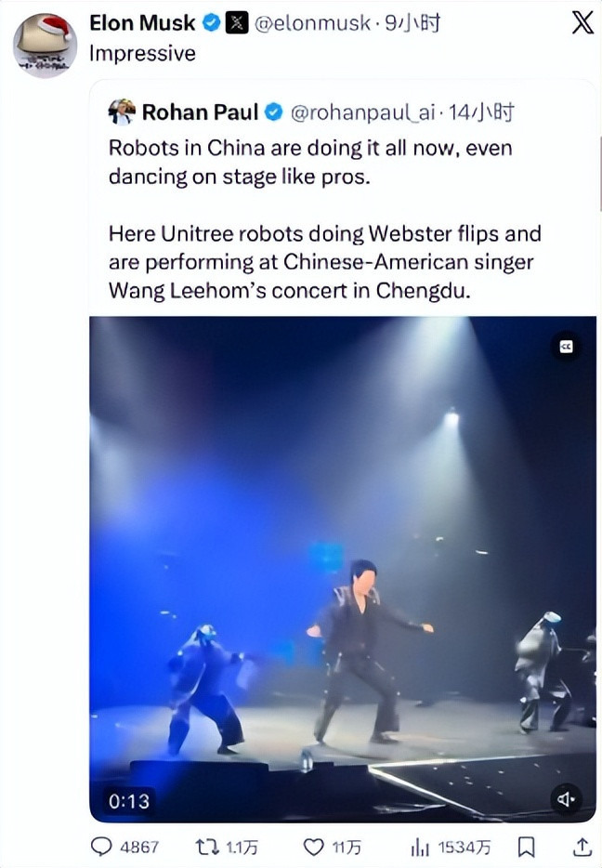Screen dimensions: 602x868
Task: View analytics bar-chart icon with 1534万
Action: pyautogui.click(x=421, y=847)
